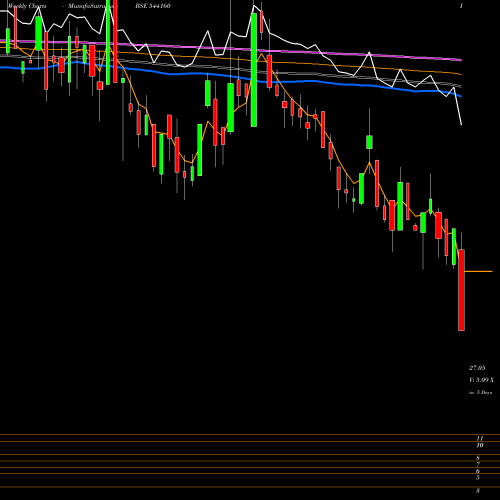Viewport: 500px width, 500px height.
Task: Click the level label 10 on the right axis
Action: pyautogui.click(x=480, y=445)
